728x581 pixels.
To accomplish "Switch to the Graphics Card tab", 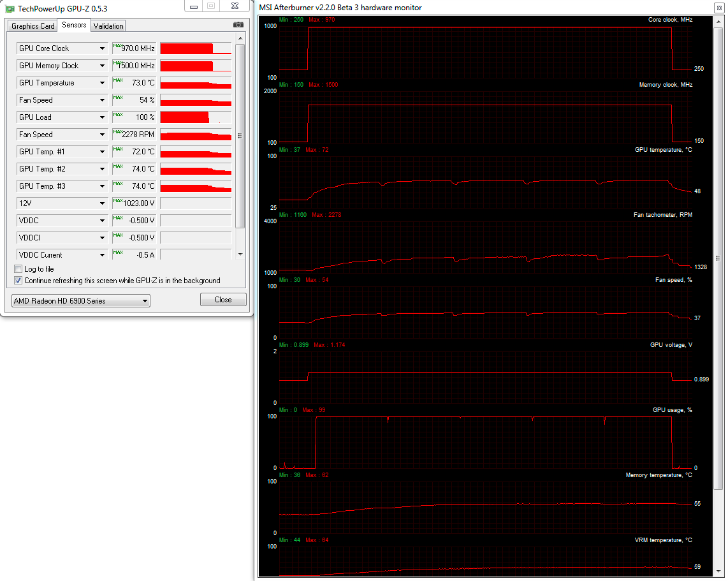I will pos(33,26).
